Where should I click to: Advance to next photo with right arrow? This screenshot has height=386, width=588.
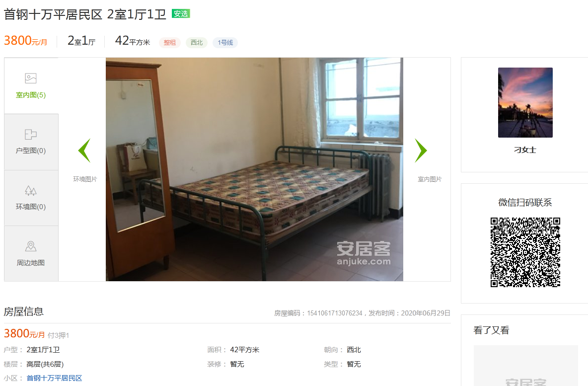(421, 151)
